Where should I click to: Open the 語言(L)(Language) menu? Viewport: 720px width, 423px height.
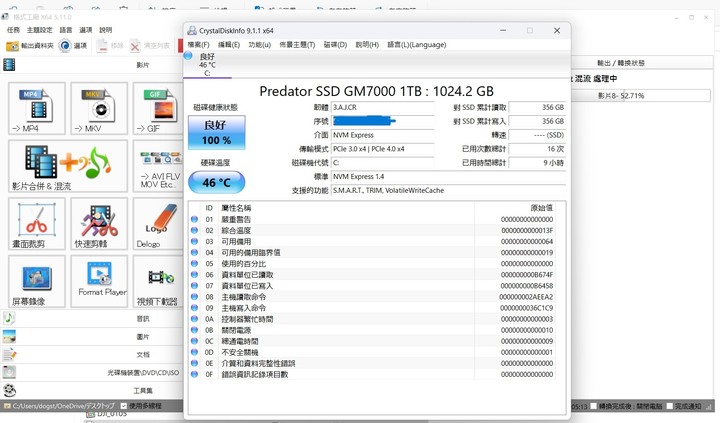tap(416, 45)
